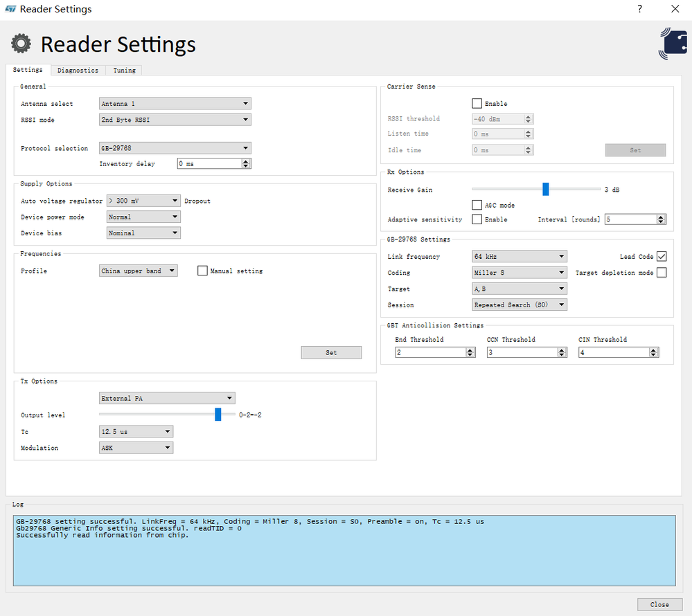The image size is (692, 616).
Task: Uncheck the Lead Code checkbox
Action: pyautogui.click(x=661, y=256)
